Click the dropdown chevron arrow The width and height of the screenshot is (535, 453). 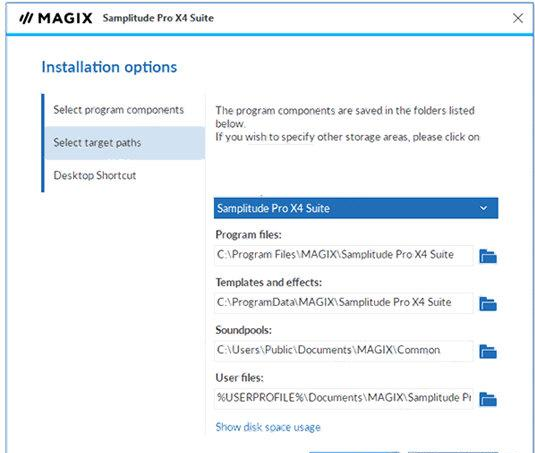483,208
